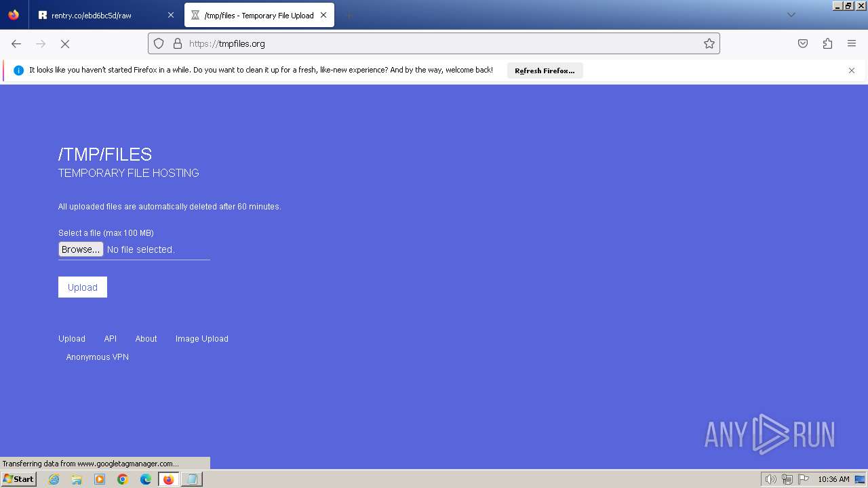This screenshot has height=488, width=868.
Task: Open a new tab with plus
Action: click(x=349, y=15)
